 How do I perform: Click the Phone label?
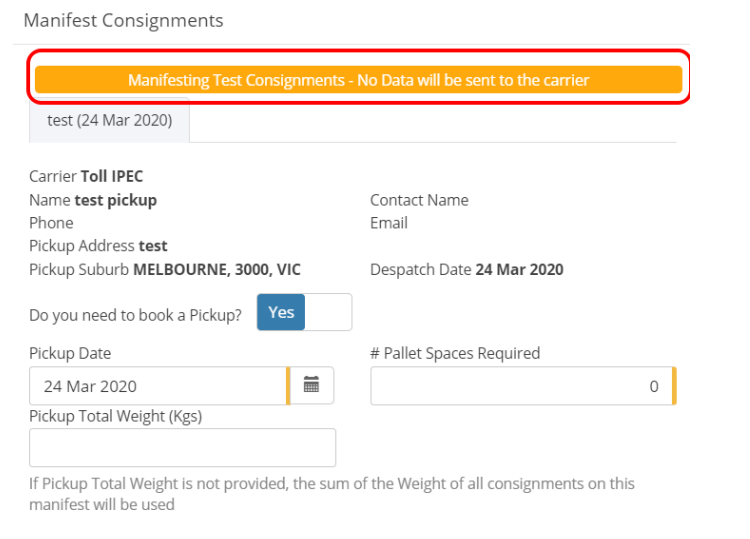[x=51, y=223]
